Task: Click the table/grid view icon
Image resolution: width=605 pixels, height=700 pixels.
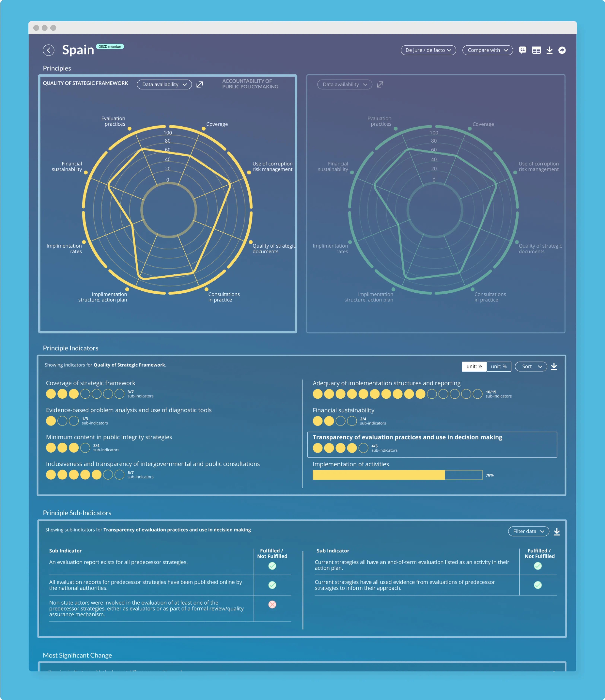Action: (x=536, y=50)
